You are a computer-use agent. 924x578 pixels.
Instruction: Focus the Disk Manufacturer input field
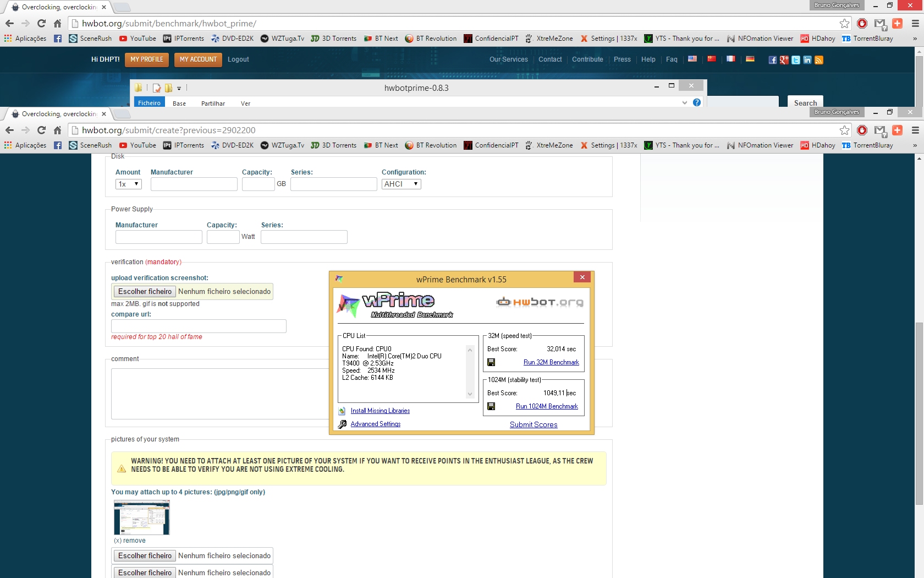point(194,184)
